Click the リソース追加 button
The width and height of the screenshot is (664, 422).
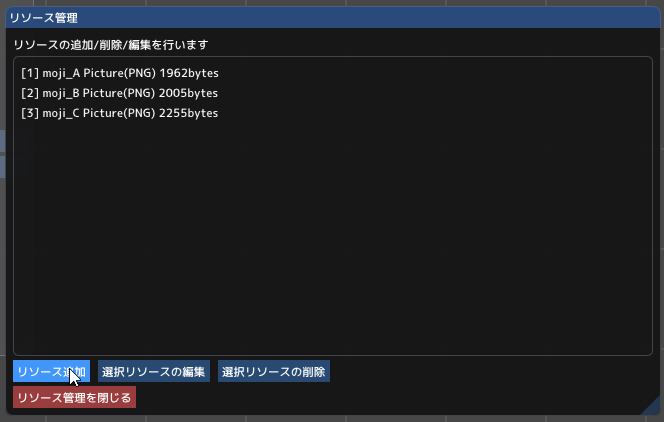(51, 371)
